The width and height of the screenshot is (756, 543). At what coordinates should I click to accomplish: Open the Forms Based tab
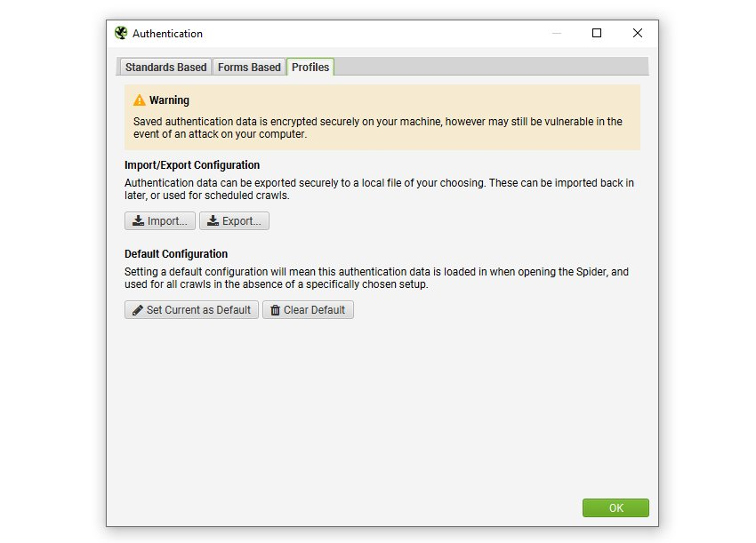[249, 67]
